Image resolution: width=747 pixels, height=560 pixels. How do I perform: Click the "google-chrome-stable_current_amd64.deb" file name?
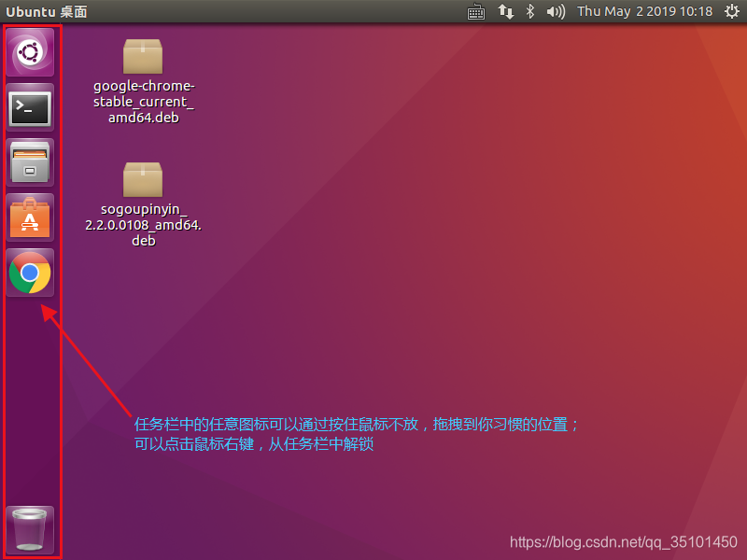coord(144,102)
